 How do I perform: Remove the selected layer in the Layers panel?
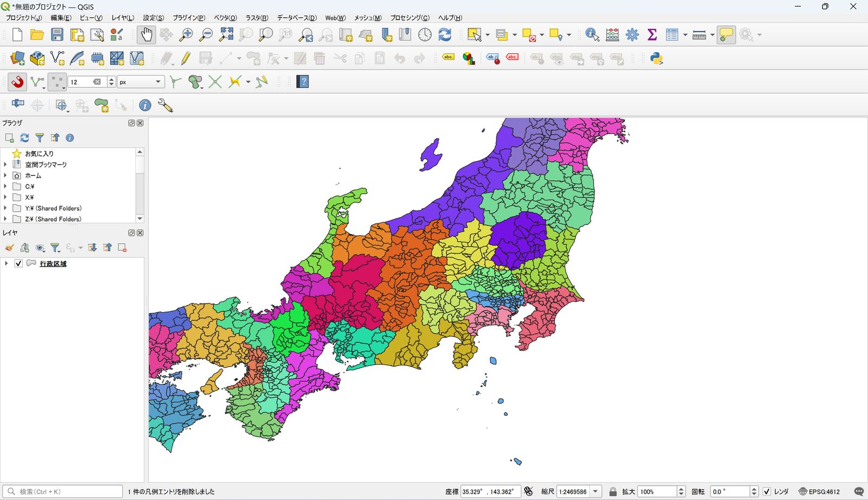[x=122, y=248]
